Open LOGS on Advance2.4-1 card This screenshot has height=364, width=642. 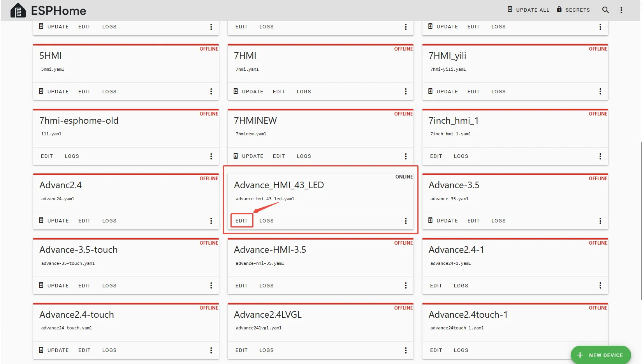461,285
